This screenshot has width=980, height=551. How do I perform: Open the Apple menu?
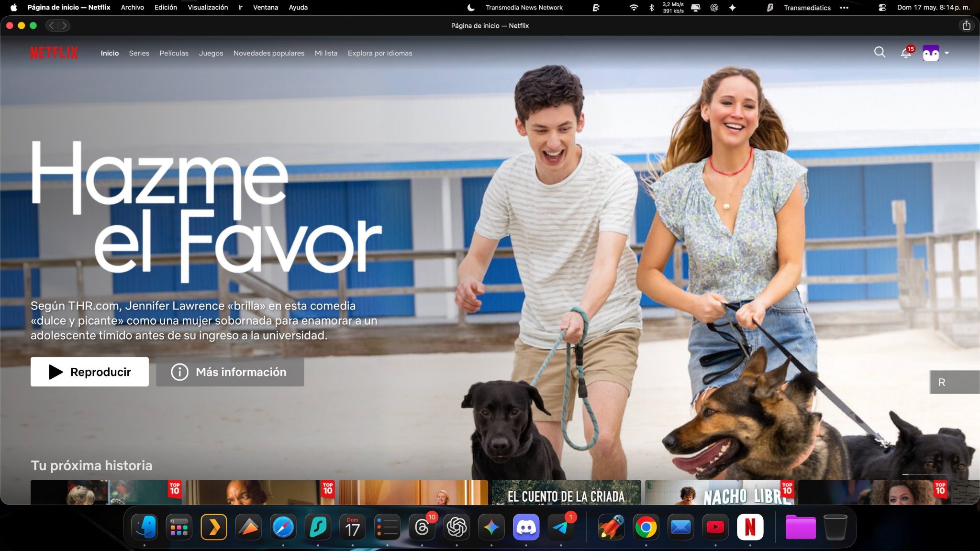(x=13, y=7)
